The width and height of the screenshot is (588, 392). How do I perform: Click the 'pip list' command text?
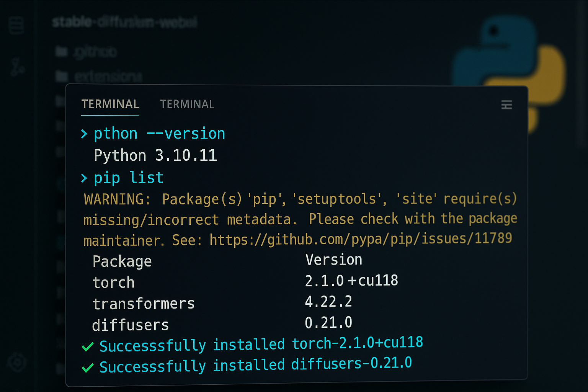129,178
